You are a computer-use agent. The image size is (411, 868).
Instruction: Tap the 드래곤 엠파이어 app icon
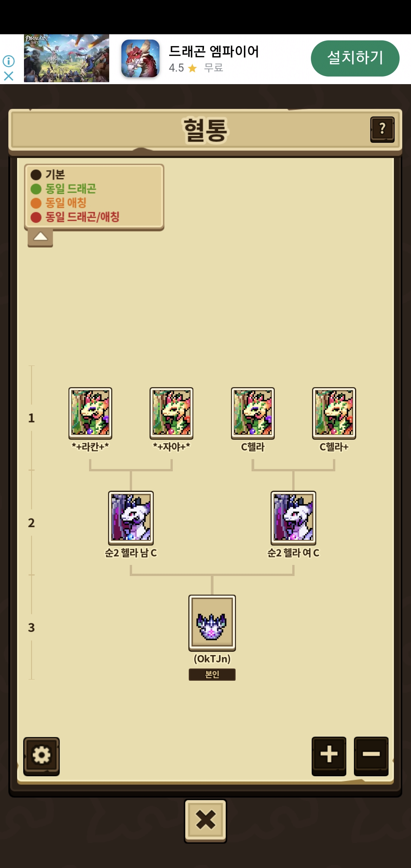point(140,58)
